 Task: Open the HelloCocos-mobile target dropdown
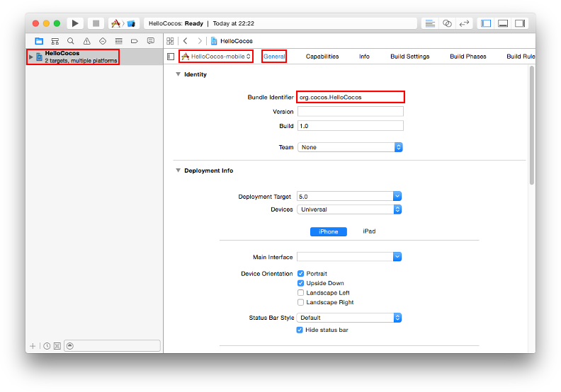[x=216, y=57]
